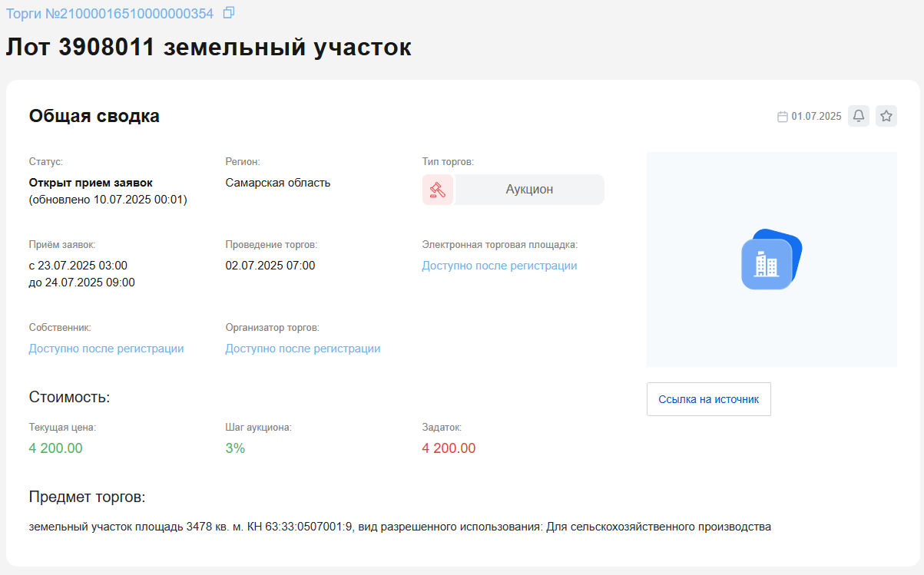Click the green current price 4 200.00
Image resolution: width=924 pixels, height=575 pixels.
tap(55, 448)
